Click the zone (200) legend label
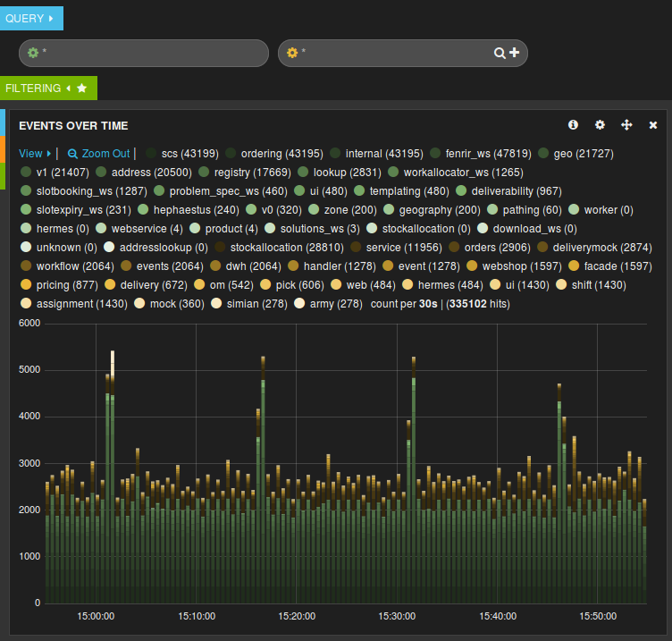Screen dimensions: 672x641 350,210
